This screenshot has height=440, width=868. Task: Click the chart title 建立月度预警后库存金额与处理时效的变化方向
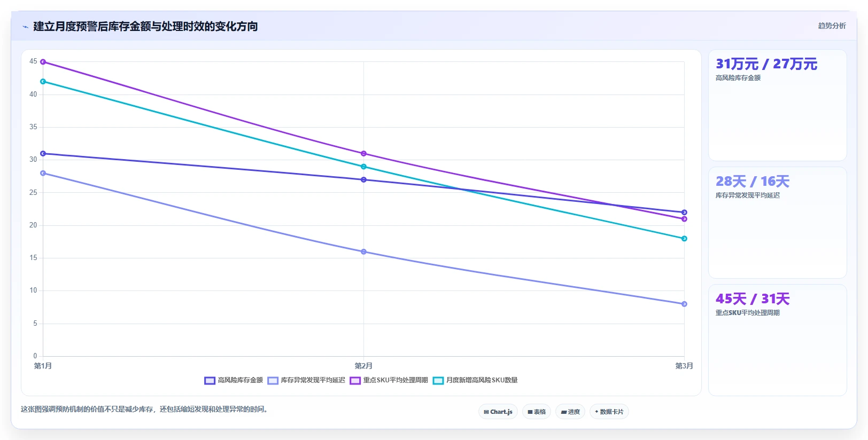[145, 27]
